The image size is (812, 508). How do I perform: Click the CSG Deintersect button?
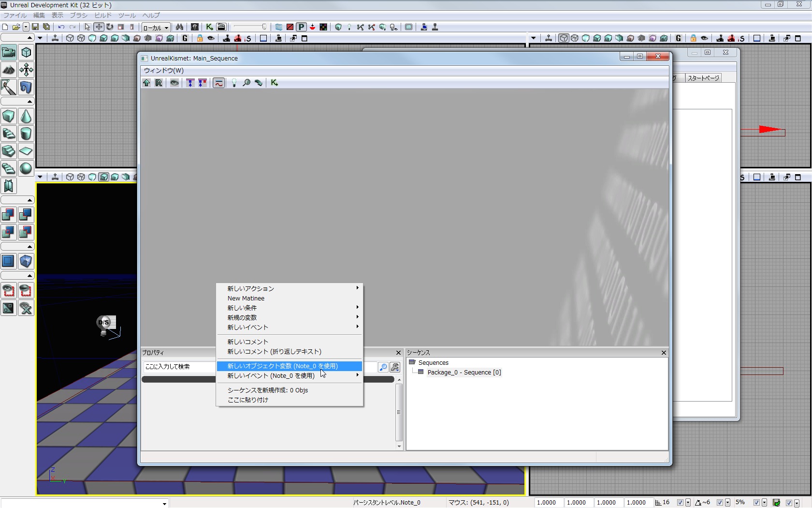pyautogui.click(x=26, y=232)
